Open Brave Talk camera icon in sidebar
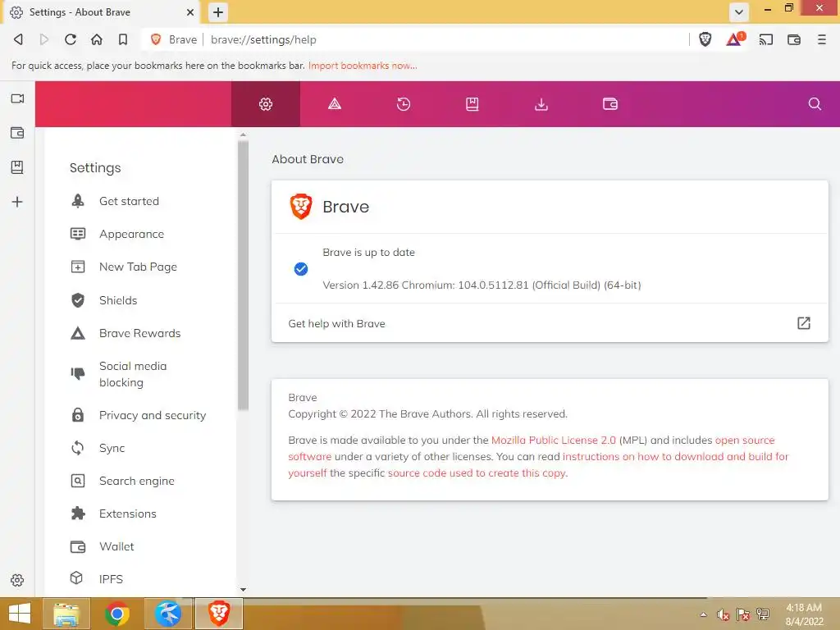The image size is (840, 630). (17, 98)
